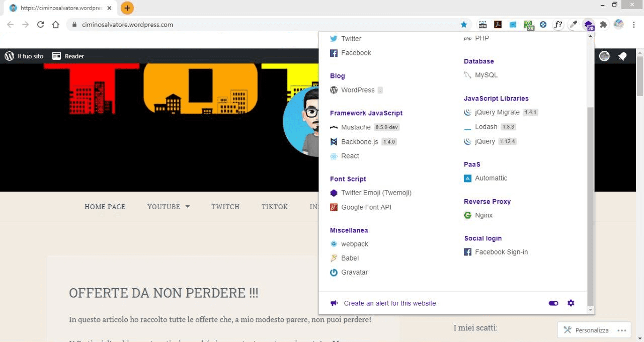The image size is (644, 342).
Task: Open WordPress notifications bell
Action: (x=622, y=56)
